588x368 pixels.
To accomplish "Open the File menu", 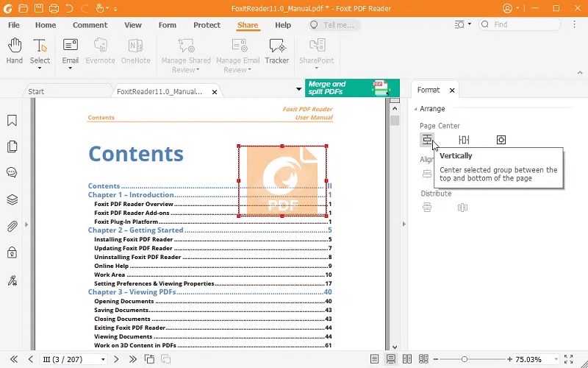I will point(14,25).
